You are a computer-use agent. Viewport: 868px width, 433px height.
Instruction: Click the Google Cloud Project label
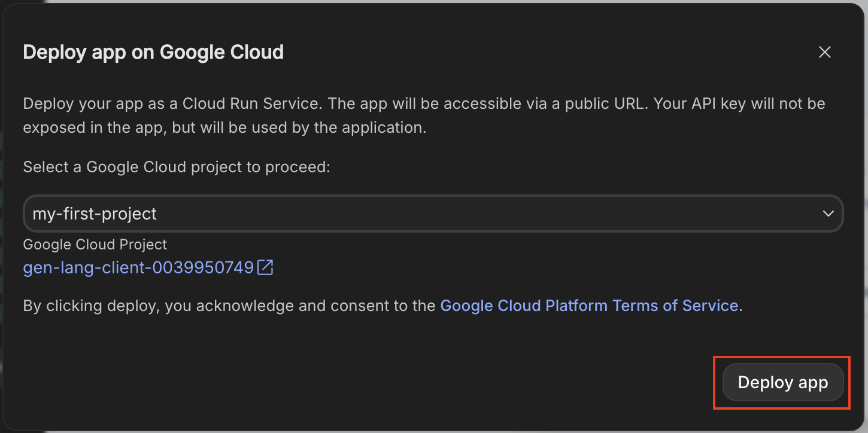pos(95,245)
